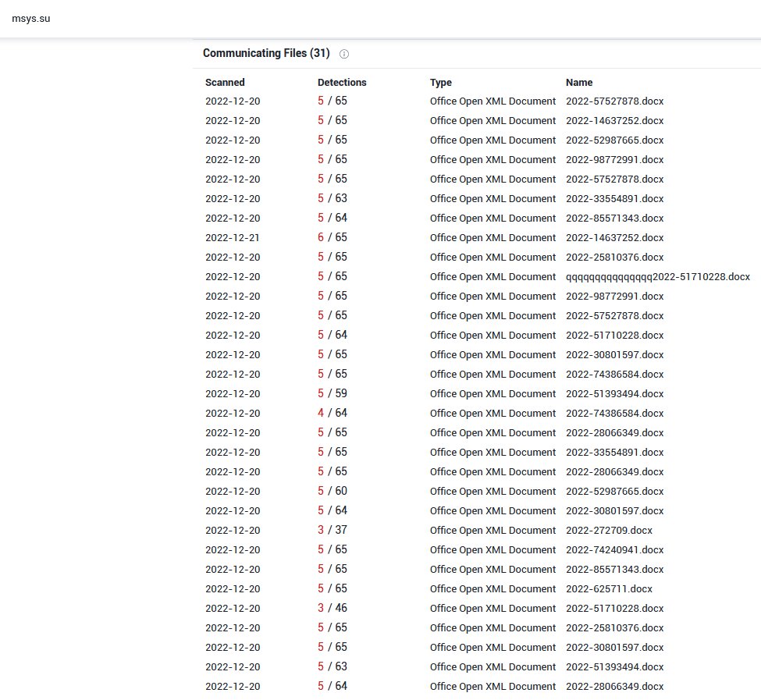Screen dimensions: 761x700
Task: Click the Type column header
Action: (441, 83)
